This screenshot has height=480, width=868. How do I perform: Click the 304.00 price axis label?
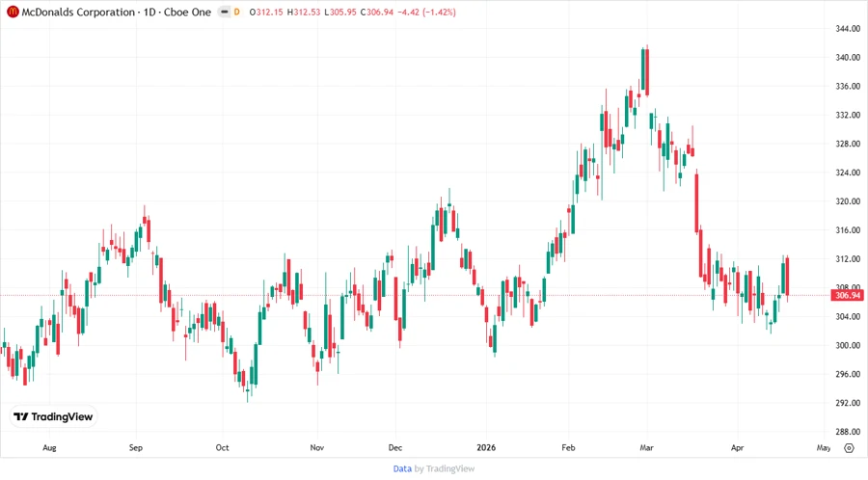pos(848,317)
